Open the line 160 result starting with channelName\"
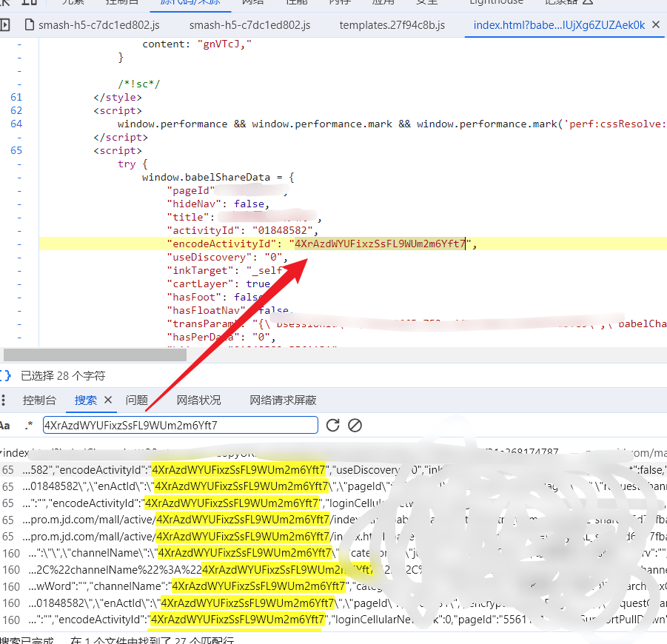 pyautogui.click(x=333, y=553)
